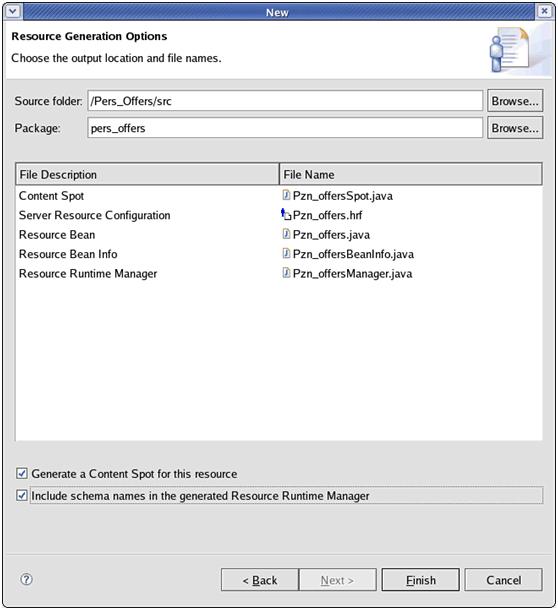Image resolution: width=558 pixels, height=610 pixels.
Task: Click the Java icon beside Pzn_offersBeanInfo.java
Action: [x=286, y=253]
